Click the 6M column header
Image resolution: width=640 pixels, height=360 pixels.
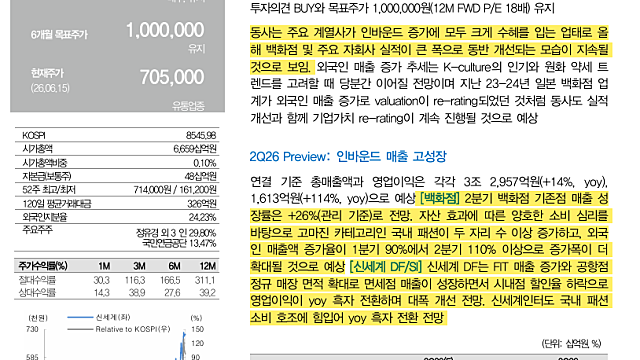pos(174,266)
